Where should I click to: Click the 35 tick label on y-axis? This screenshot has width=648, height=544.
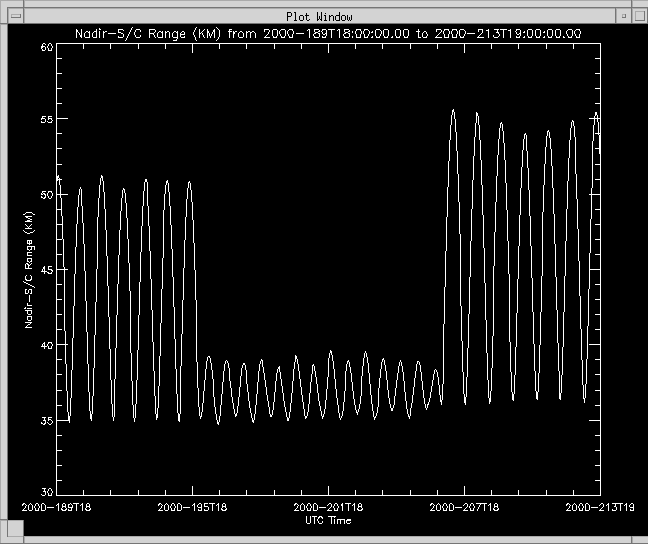coord(46,420)
